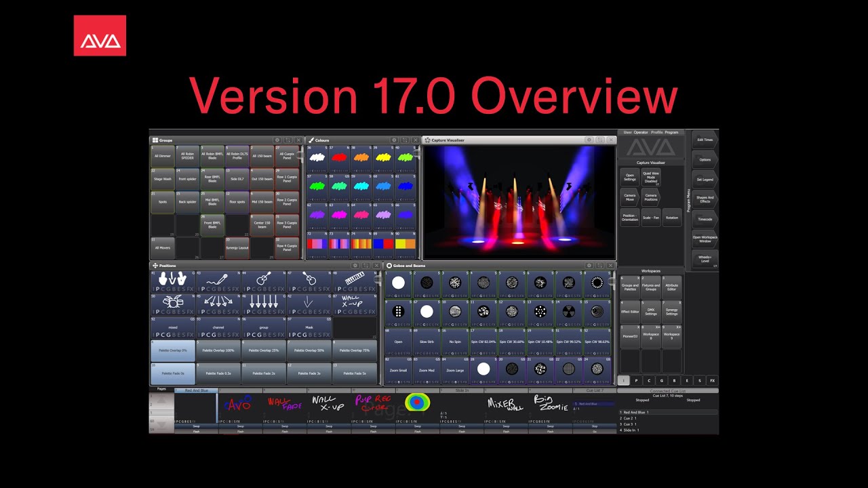Select Palette Fade 2s option
Image resolution: width=868 pixels, height=488 pixels.
[264, 373]
